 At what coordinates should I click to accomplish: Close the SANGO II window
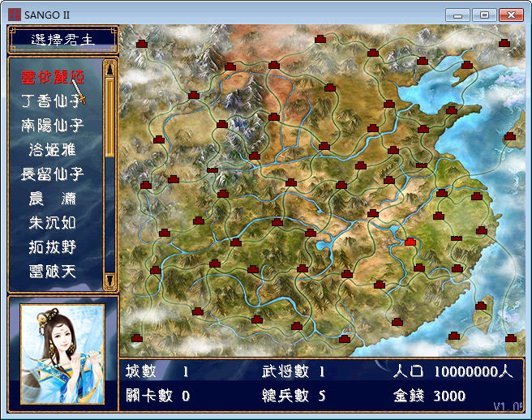[511, 15]
